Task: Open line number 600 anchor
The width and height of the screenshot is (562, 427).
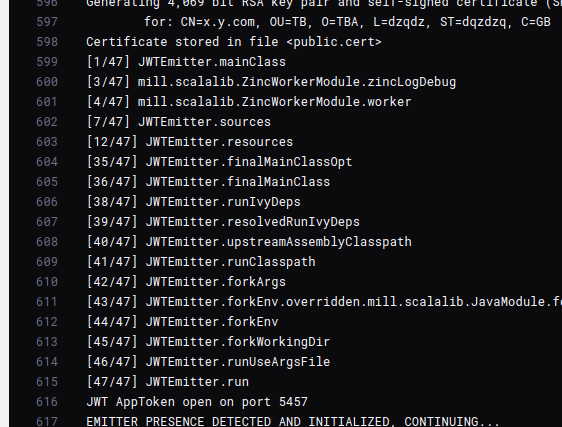Action: tap(47, 82)
